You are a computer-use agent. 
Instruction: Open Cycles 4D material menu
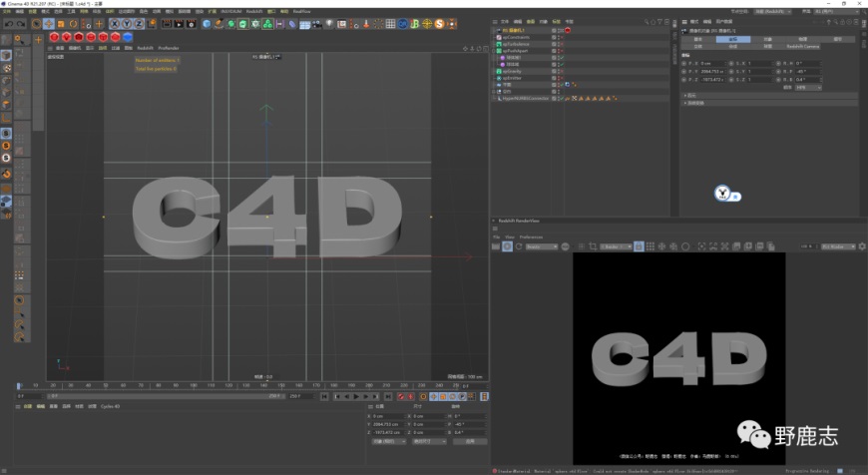coord(110,406)
